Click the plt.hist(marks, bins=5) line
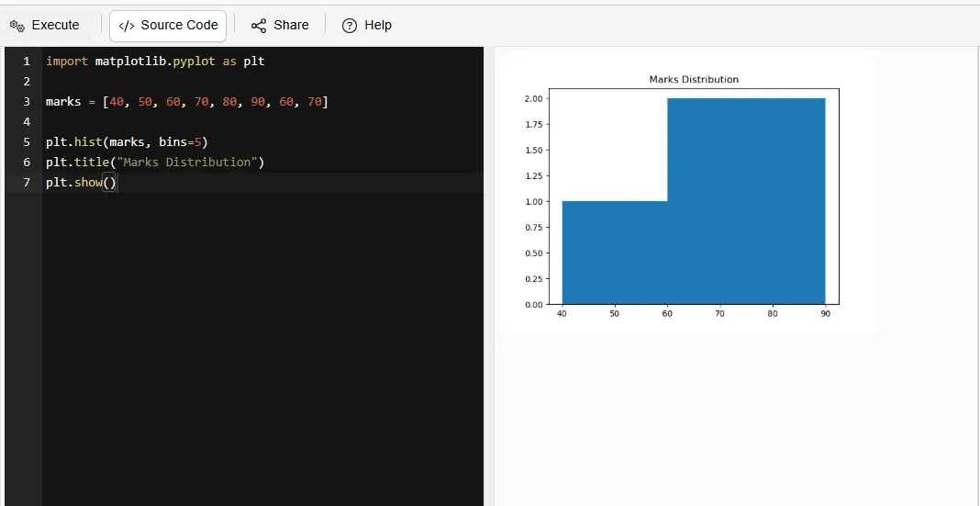Screen dimensions: 980x506 [127, 142]
